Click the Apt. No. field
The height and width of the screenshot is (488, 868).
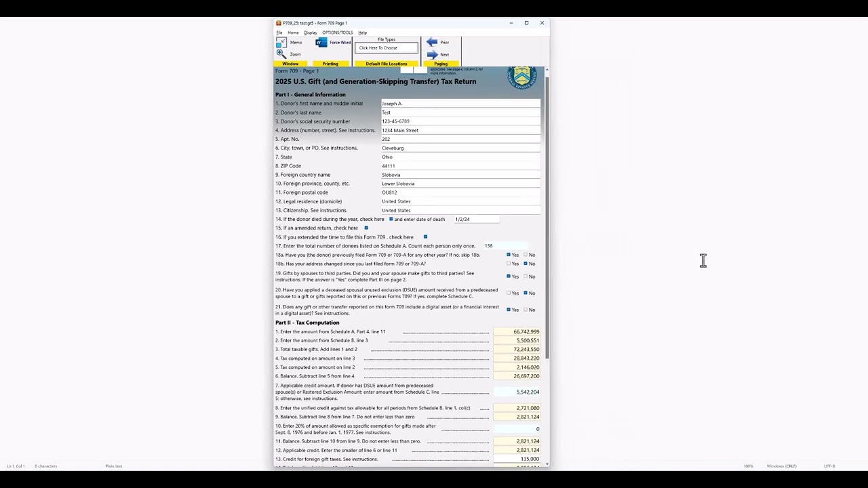[460, 139]
